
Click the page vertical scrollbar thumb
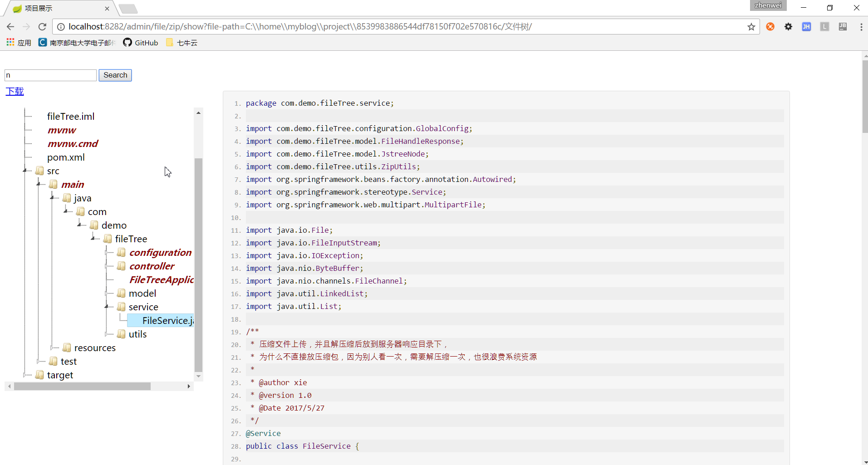pyautogui.click(x=865, y=97)
